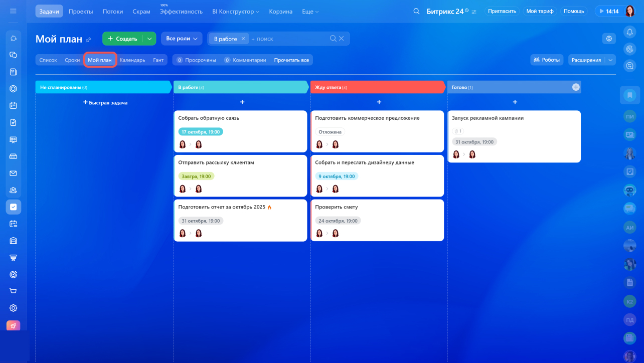The height and width of the screenshot is (363, 644).
Task: Open the gear settings icon near Расширения
Action: 609,39
